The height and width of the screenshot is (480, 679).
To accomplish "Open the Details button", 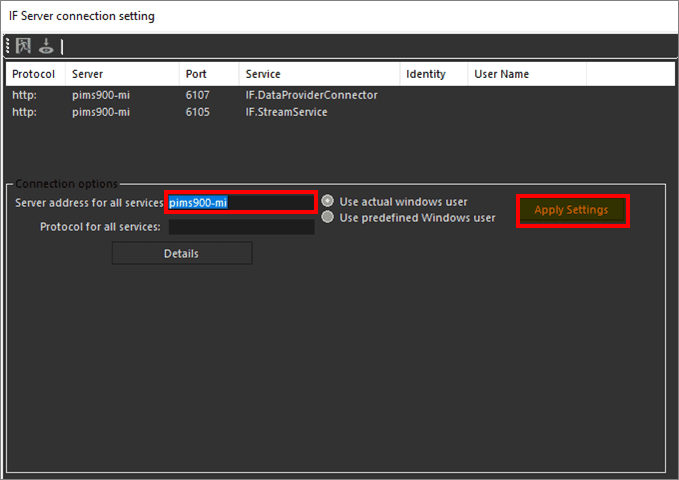I will click(182, 253).
